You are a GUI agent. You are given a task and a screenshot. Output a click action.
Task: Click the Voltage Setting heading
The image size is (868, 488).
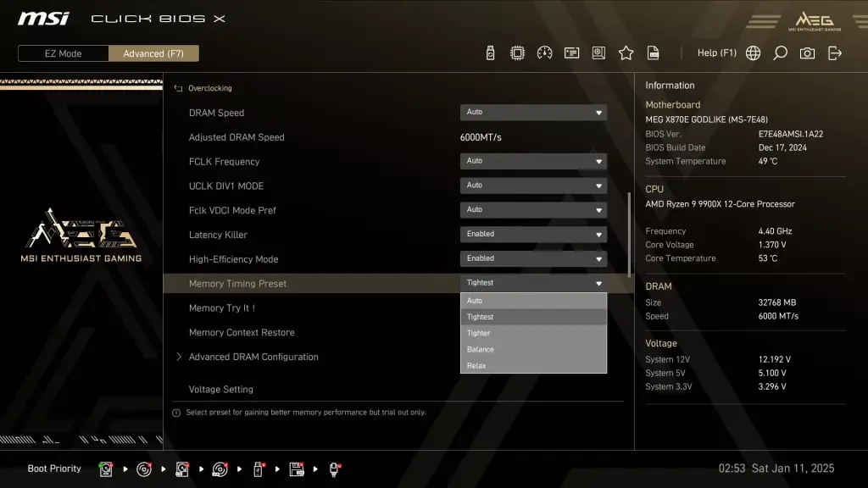point(221,390)
